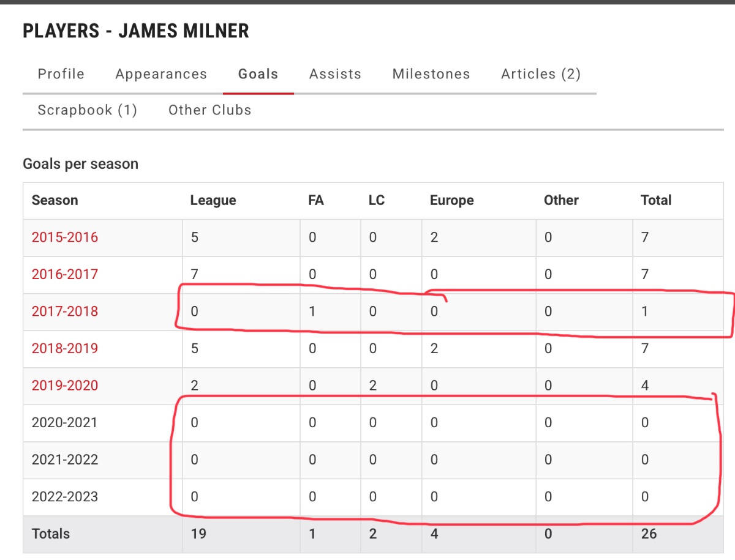Viewport: 735px width, 560px height.
Task: View the Milestones tab
Action: 431,74
